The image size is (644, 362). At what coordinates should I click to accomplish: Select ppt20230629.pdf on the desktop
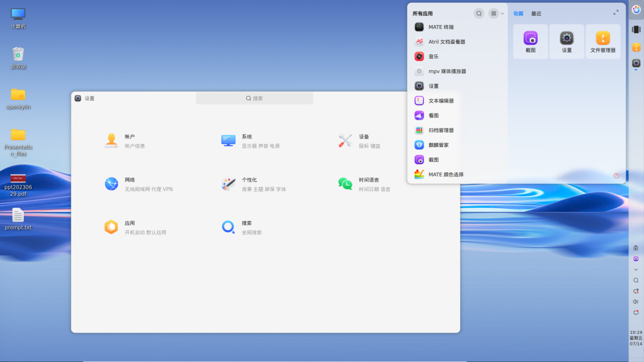pyautogui.click(x=18, y=185)
